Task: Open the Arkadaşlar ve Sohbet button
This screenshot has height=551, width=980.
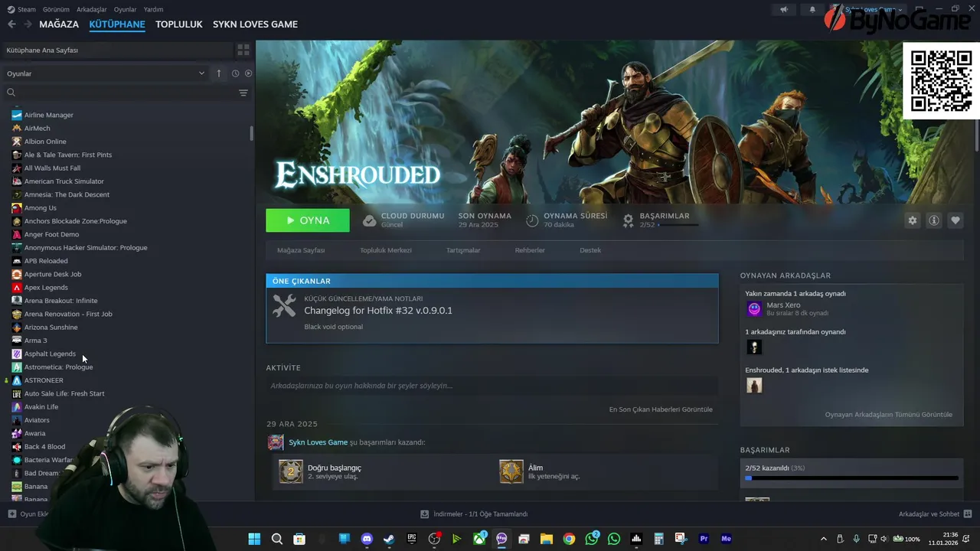Action: 935,514
